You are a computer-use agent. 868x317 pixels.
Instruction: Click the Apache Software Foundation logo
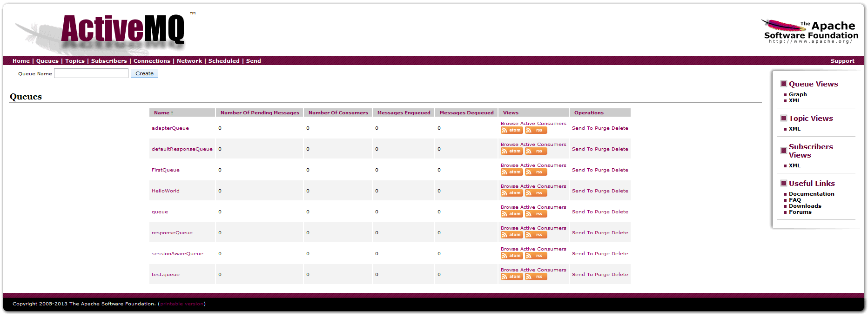click(x=809, y=32)
